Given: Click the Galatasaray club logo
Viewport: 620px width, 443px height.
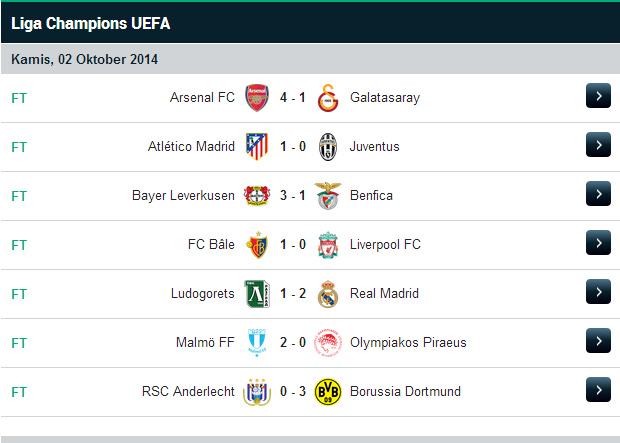Looking at the screenshot, I should click(327, 98).
